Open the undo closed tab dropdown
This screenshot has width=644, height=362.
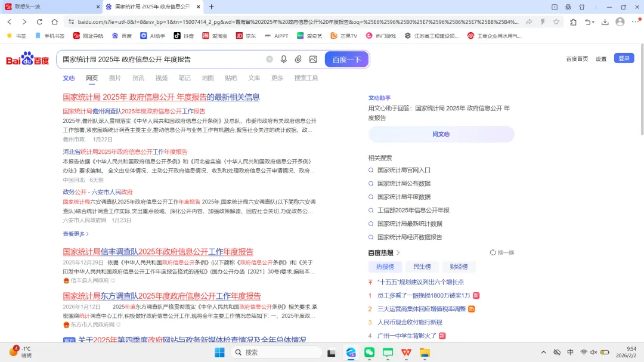(x=589, y=22)
